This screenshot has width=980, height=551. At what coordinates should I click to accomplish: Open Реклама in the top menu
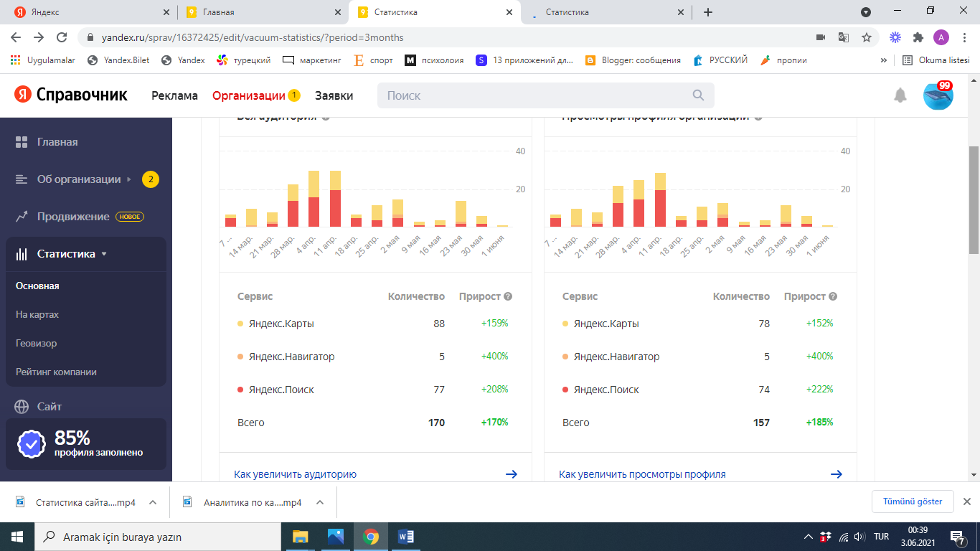tap(174, 95)
